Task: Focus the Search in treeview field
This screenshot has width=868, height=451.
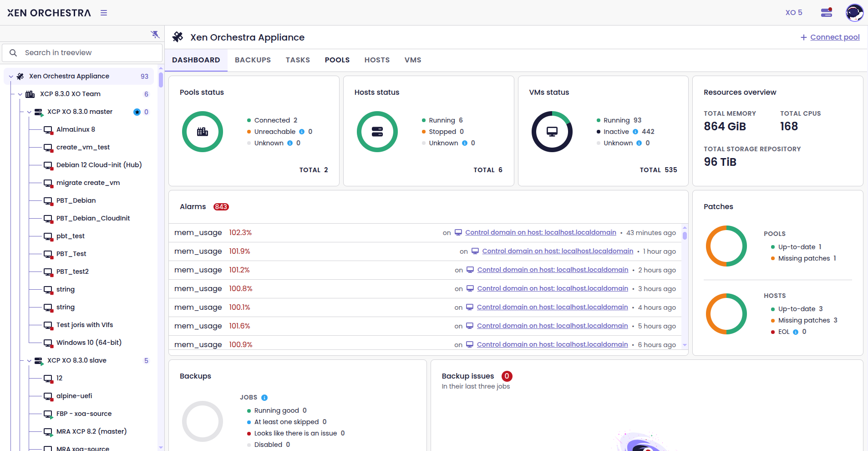Action: 82,53
